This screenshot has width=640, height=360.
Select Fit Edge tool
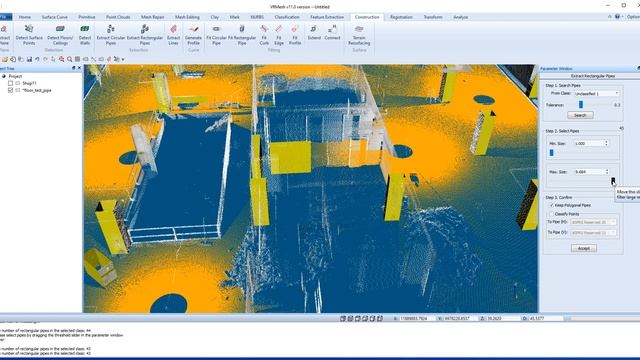(279, 35)
